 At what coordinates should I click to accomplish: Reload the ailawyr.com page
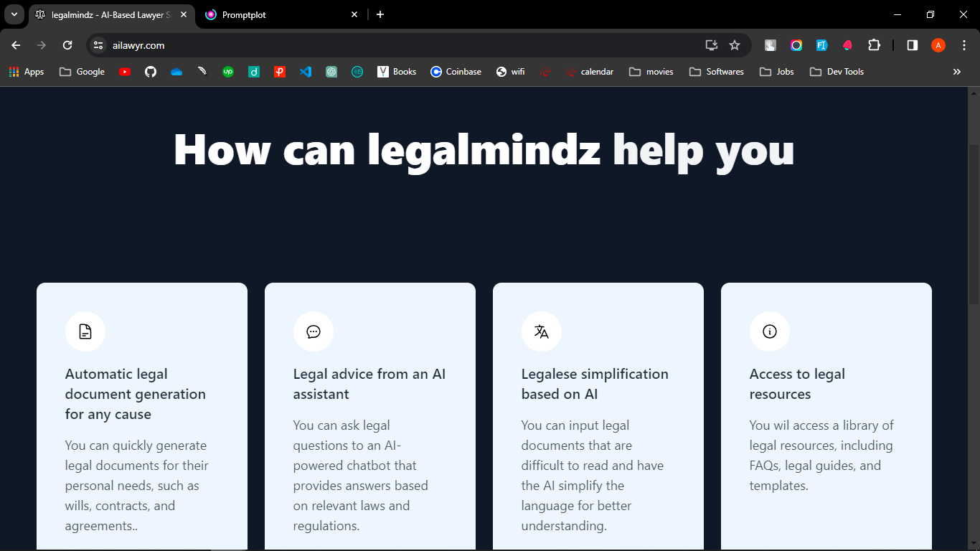point(67,45)
